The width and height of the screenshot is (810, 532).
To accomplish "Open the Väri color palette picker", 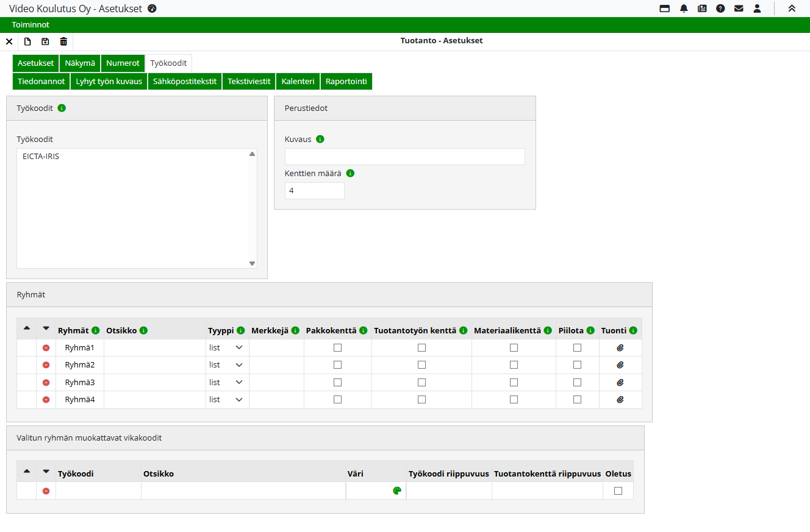I will tap(397, 491).
